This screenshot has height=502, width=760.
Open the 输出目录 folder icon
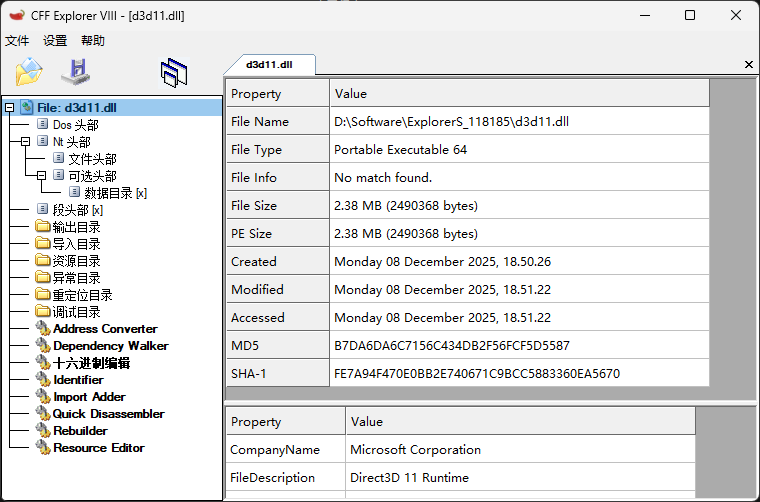pyautogui.click(x=43, y=226)
